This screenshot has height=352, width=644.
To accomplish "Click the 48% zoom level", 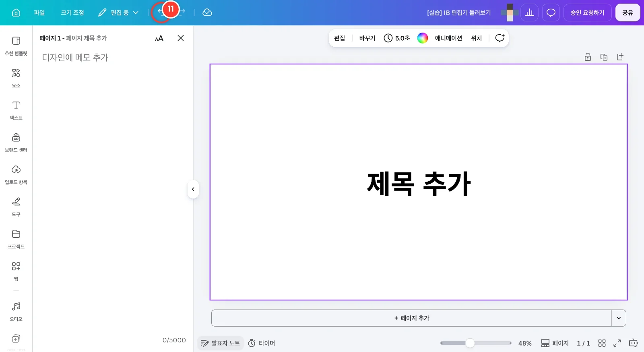I will click(525, 343).
